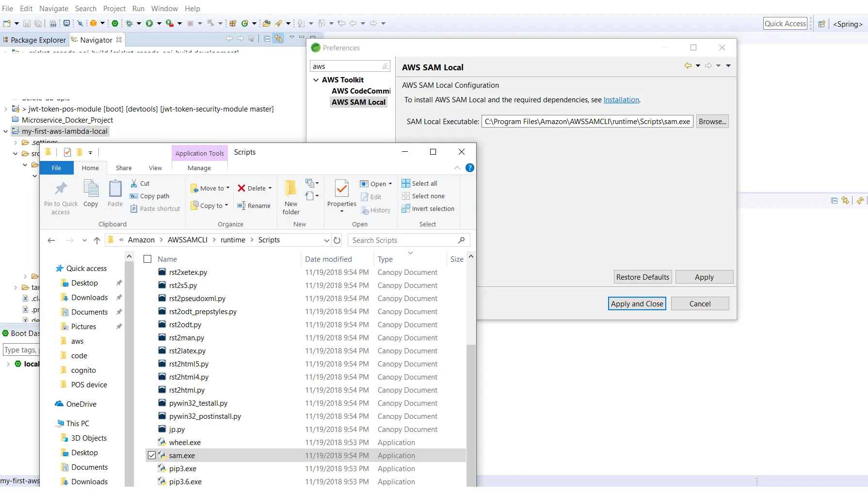Switch to the Share ribbon tab
The width and height of the screenshot is (868, 493).
124,168
